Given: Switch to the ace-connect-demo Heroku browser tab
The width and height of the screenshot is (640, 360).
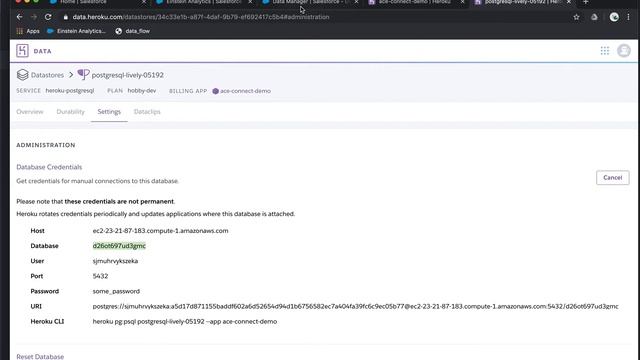Looking at the screenshot, I should click(x=415, y=2).
